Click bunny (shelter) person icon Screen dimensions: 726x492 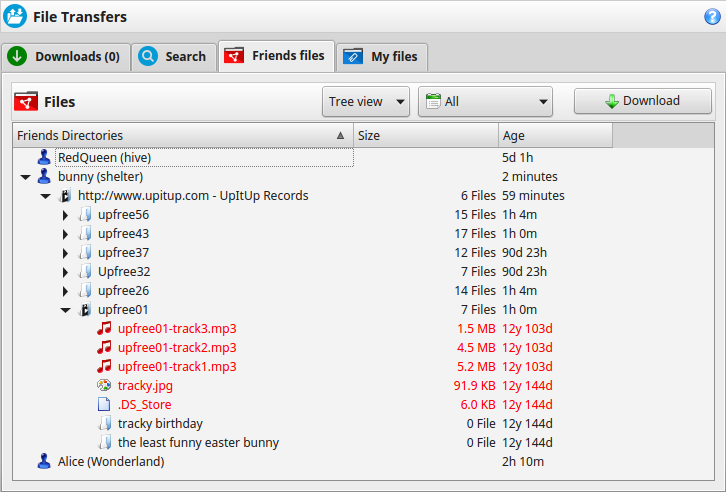pyautogui.click(x=44, y=176)
